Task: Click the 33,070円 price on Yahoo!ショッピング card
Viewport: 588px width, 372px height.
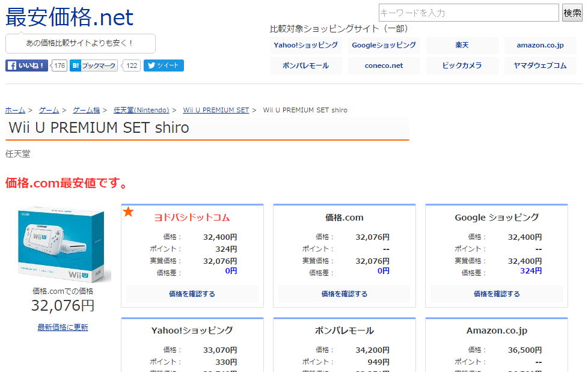Action: (220, 350)
